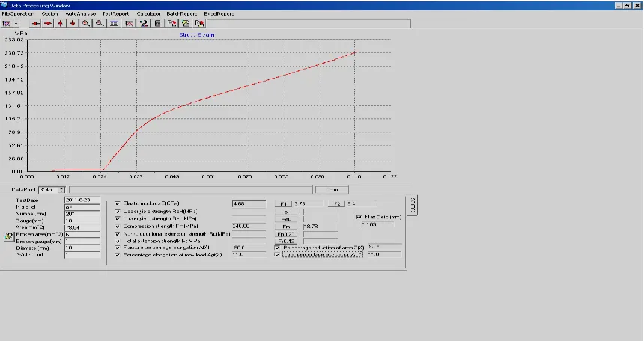The height and width of the screenshot is (341, 644).
Task: Click the red down arrow toolbar icon
Action: tap(73, 23)
